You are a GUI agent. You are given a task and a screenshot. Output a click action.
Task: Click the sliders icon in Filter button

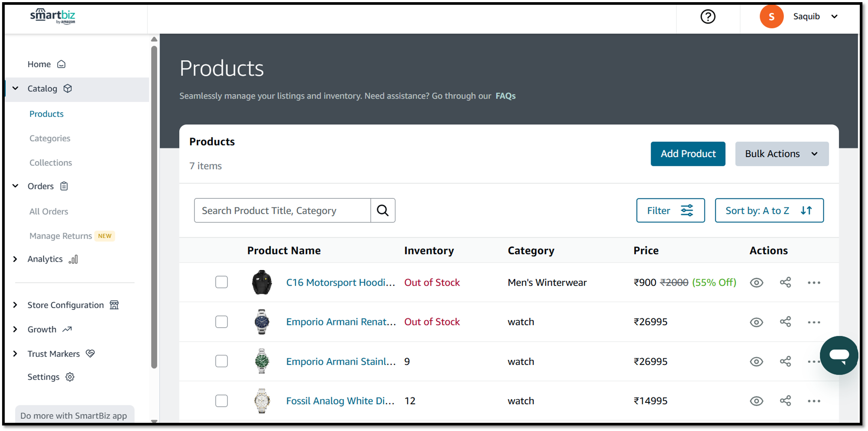pyautogui.click(x=687, y=211)
